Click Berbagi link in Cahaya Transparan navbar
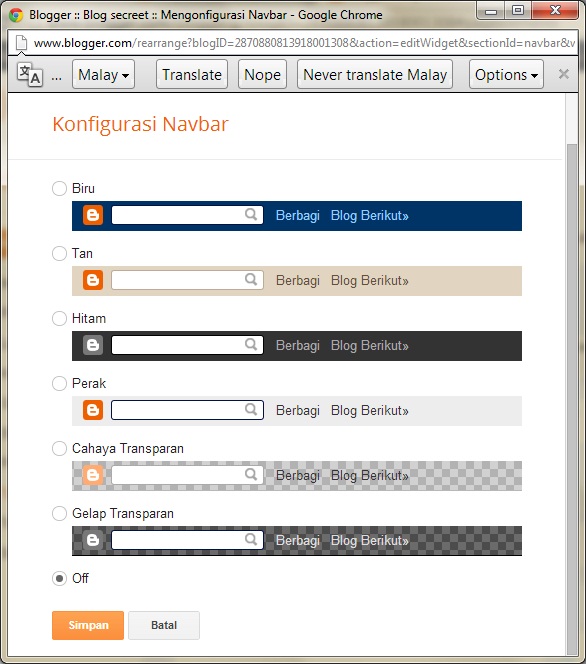This screenshot has width=586, height=664. pos(298,475)
